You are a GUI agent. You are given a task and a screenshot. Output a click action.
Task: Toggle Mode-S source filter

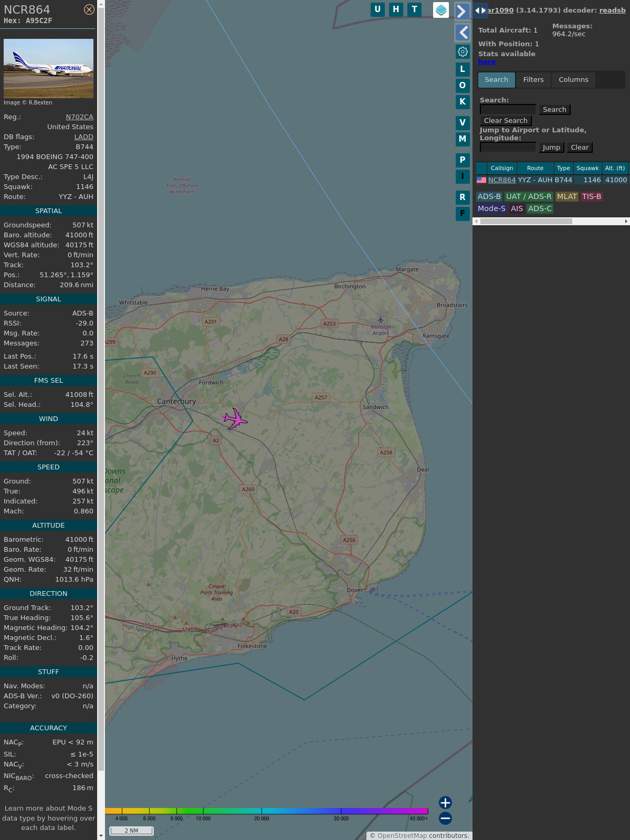pos(491,208)
